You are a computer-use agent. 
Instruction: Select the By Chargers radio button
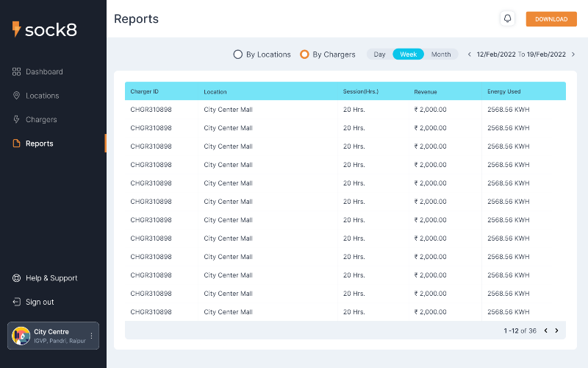[304, 54]
